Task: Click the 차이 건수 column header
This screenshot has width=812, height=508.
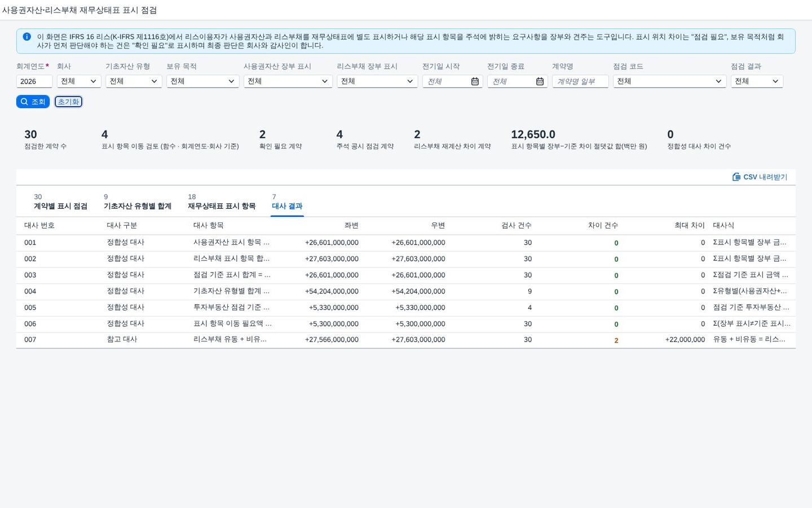Action: click(x=603, y=225)
